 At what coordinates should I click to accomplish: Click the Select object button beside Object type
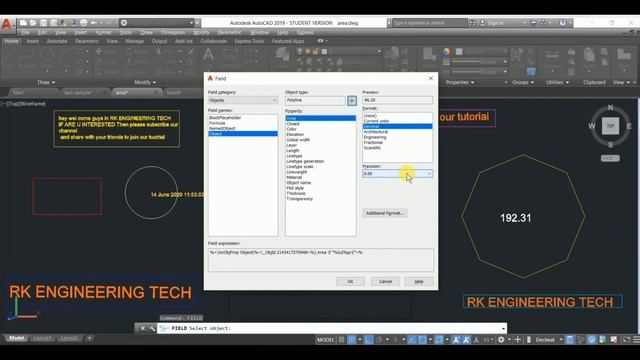(351, 100)
